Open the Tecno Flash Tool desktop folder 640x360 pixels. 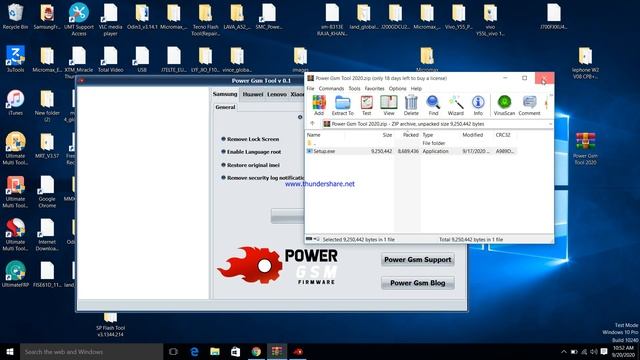pyautogui.click(x=205, y=19)
